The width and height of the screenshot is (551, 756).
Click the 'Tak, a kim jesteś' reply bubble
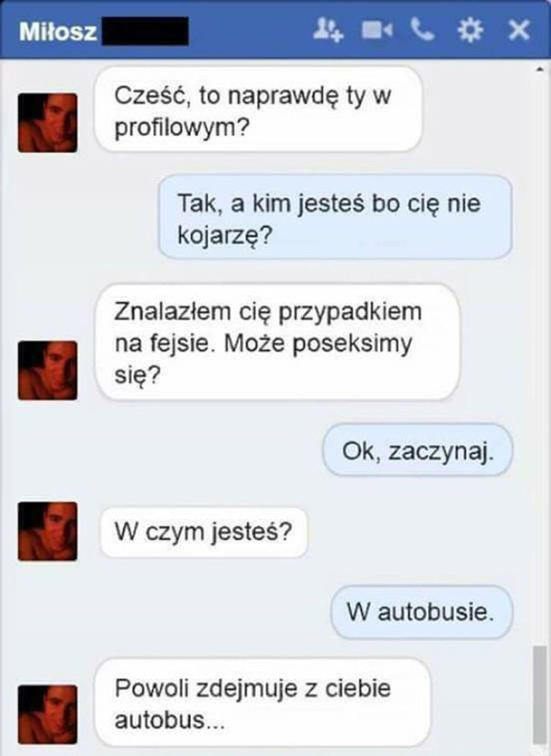(x=335, y=217)
